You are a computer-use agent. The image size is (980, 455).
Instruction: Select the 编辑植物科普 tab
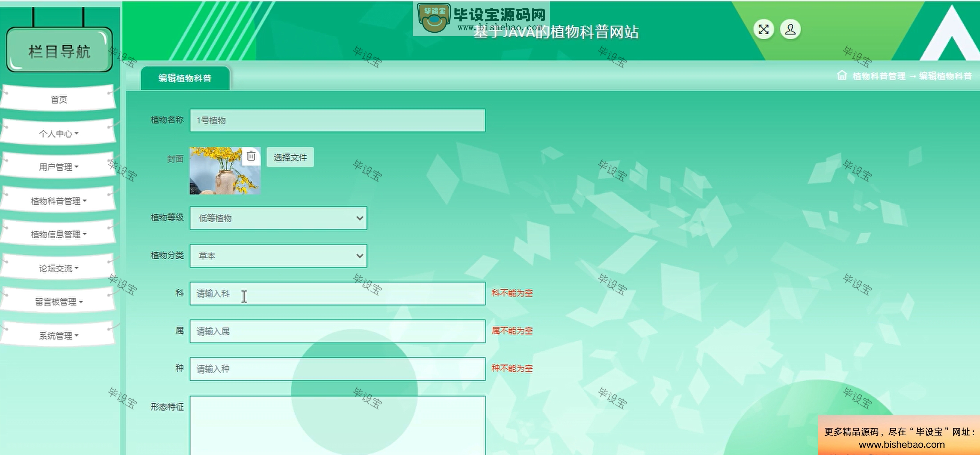point(185,78)
